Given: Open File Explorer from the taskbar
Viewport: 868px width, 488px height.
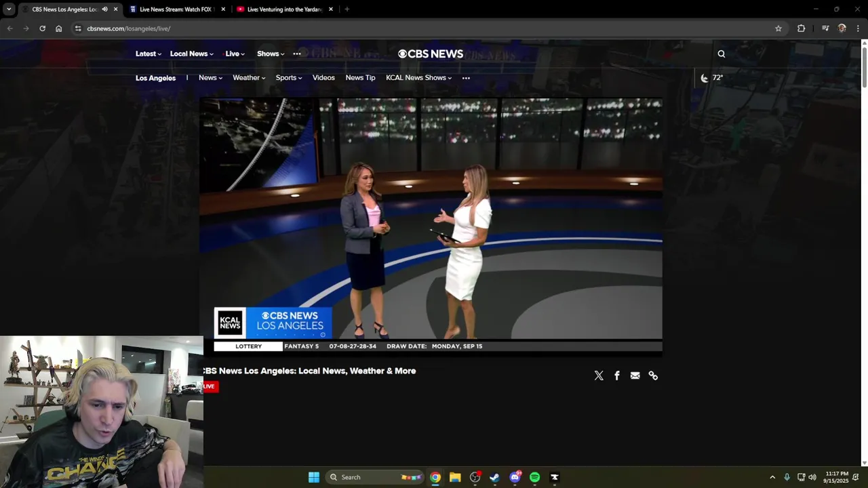Looking at the screenshot, I should (455, 477).
